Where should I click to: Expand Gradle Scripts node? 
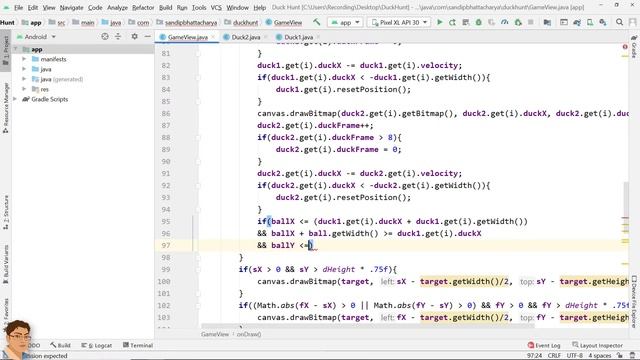16,99
